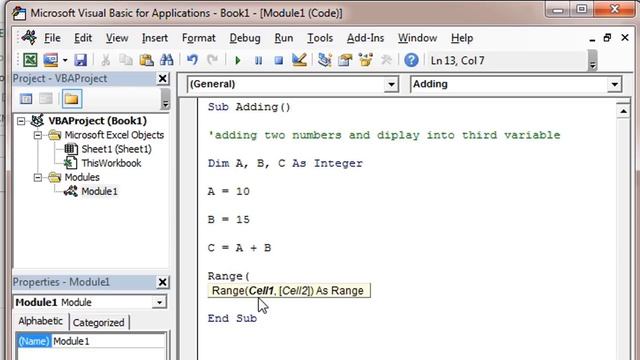Click the Insert UserForm toolbar icon
The width and height of the screenshot is (640, 360).
point(51,60)
